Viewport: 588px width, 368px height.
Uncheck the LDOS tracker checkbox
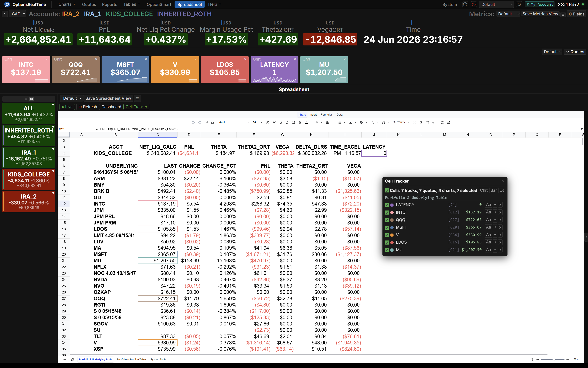click(x=387, y=242)
